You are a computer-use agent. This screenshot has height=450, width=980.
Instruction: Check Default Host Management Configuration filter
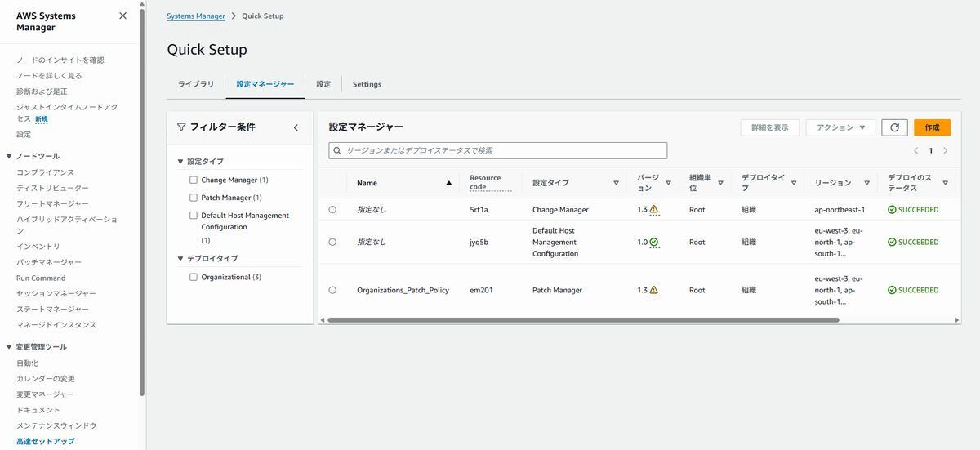coord(194,216)
